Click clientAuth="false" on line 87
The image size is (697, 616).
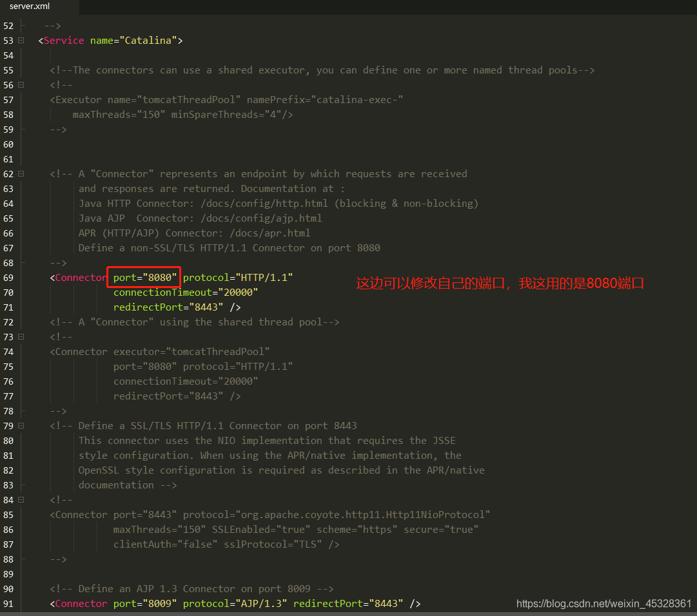point(165,544)
